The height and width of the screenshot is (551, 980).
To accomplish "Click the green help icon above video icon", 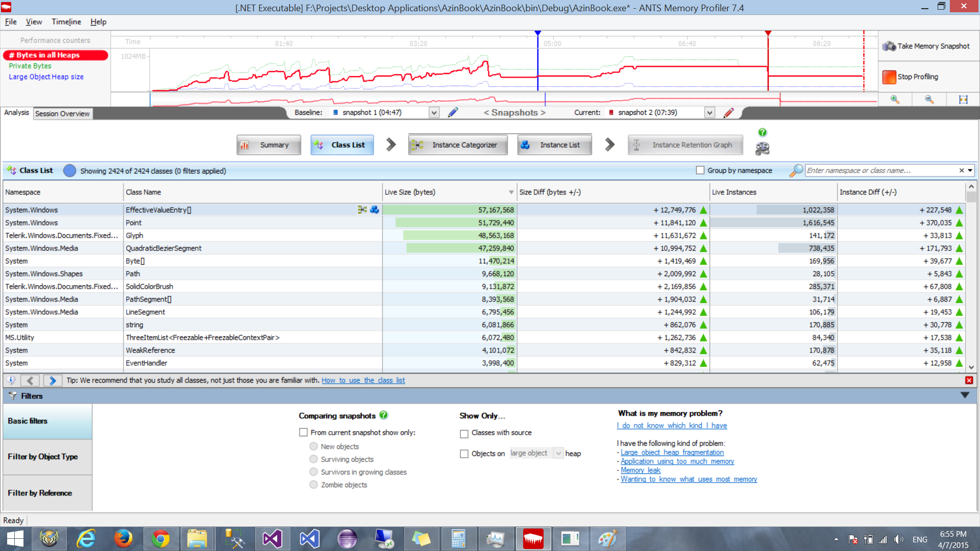I will click(762, 133).
